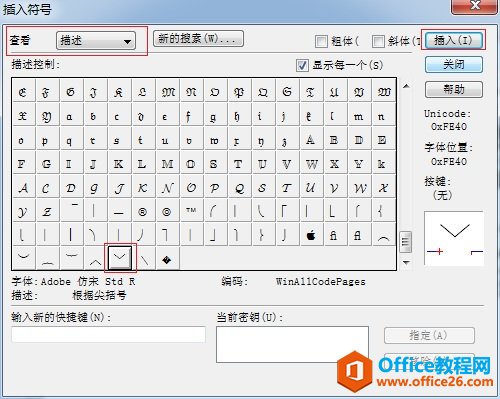Click the 关闭 close button
This screenshot has width=500, height=399.
(x=454, y=64)
